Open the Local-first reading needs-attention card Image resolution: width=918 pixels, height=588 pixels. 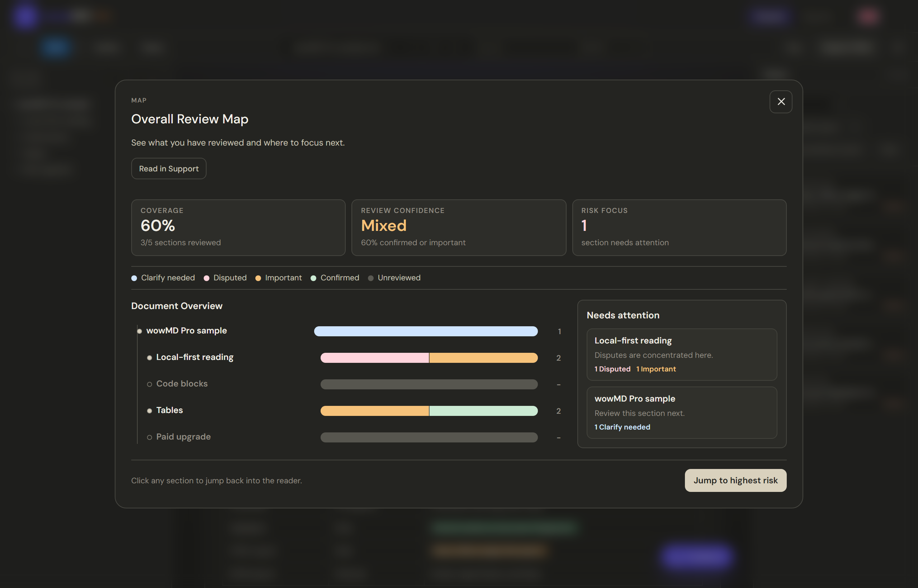682,354
